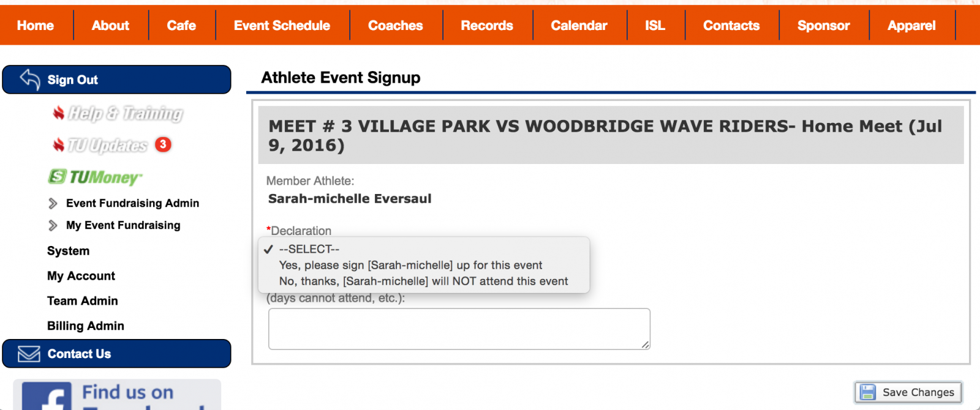Viewport: 980px width, 410px height.
Task: Go to the Coaches page
Action: point(395,26)
